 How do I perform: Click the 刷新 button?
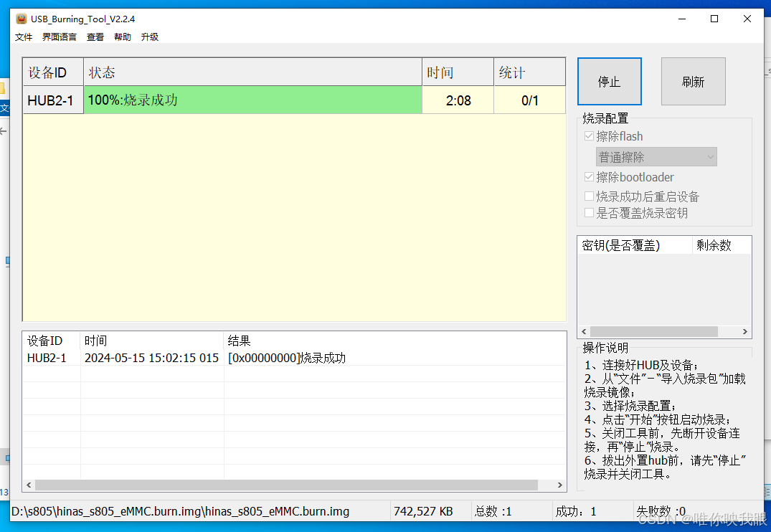[693, 82]
